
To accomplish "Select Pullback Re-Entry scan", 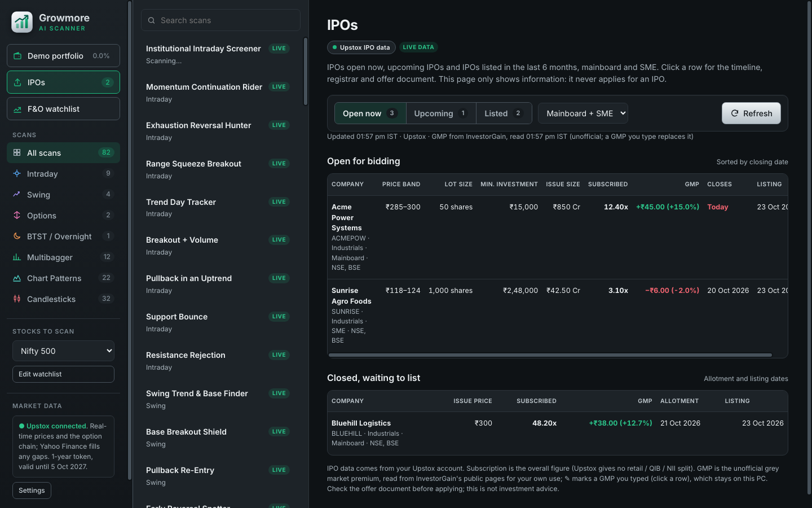I will click(x=218, y=476).
